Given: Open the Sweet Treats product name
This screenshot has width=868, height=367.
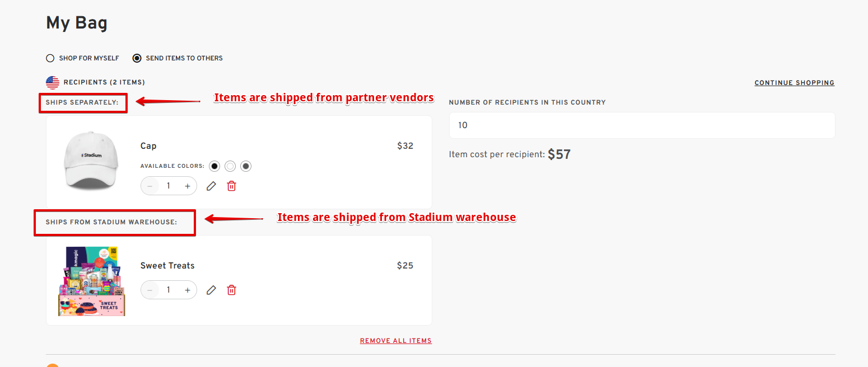Looking at the screenshot, I should pyautogui.click(x=167, y=266).
